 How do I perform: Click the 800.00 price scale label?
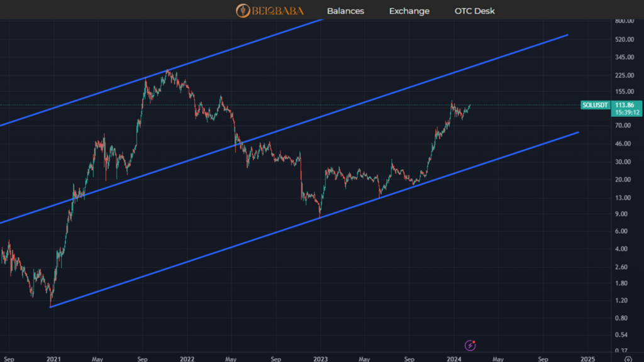coord(625,21)
